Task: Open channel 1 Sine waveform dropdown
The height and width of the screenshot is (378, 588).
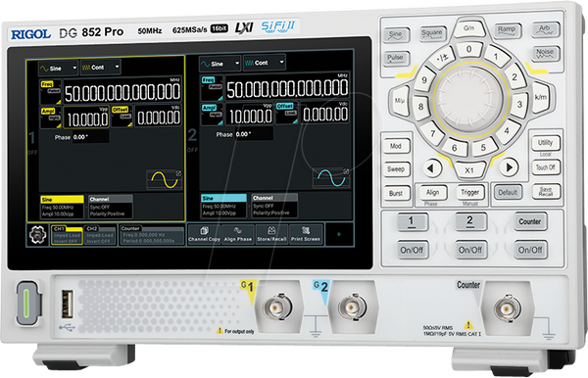Action: (58, 69)
